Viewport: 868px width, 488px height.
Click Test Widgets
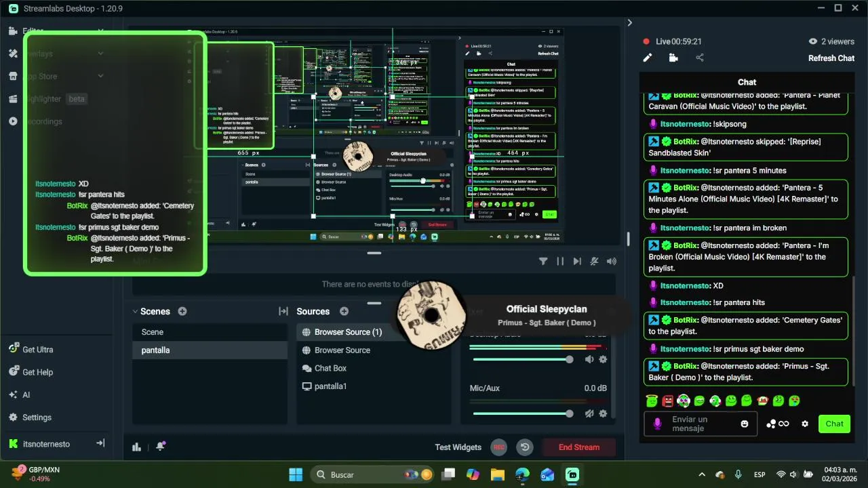[x=458, y=447]
